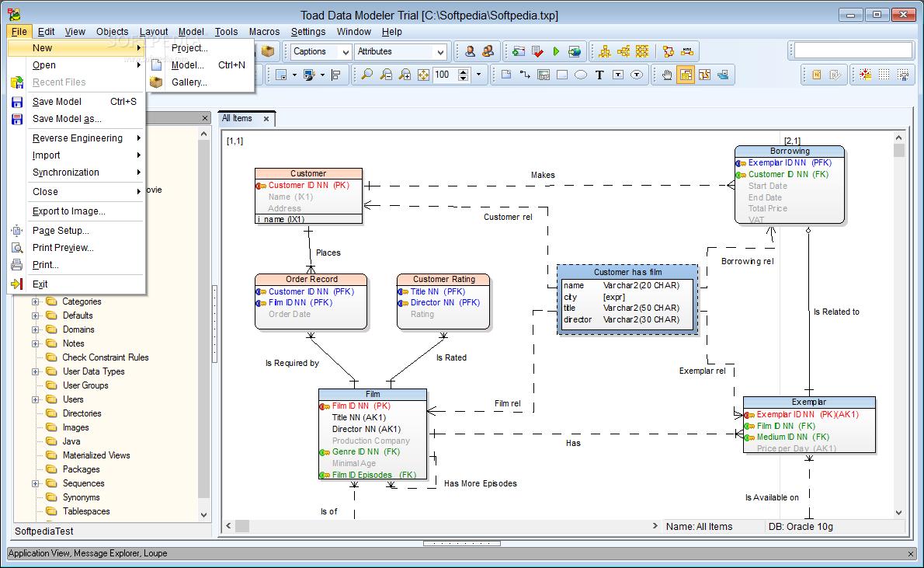
Task: Click the zoom in magnifier icon
Action: point(405,75)
